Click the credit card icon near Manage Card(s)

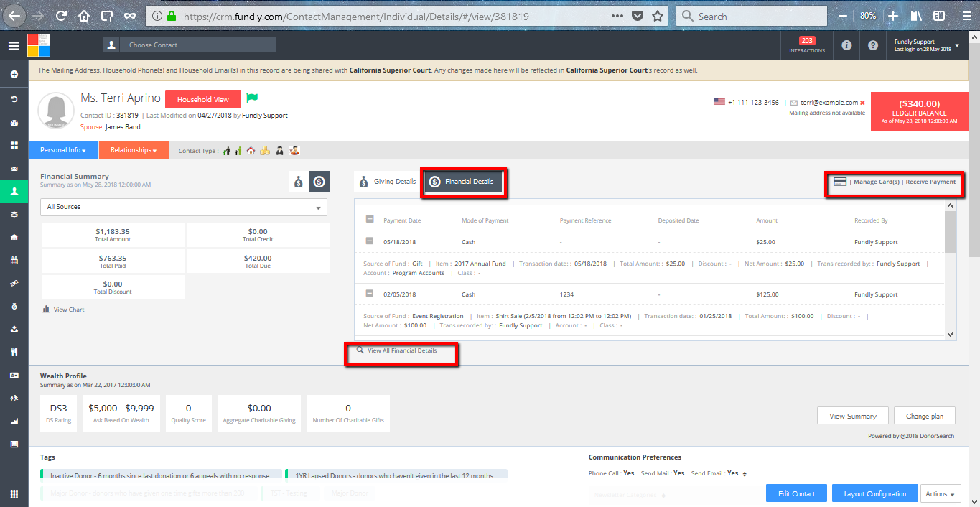tap(840, 182)
